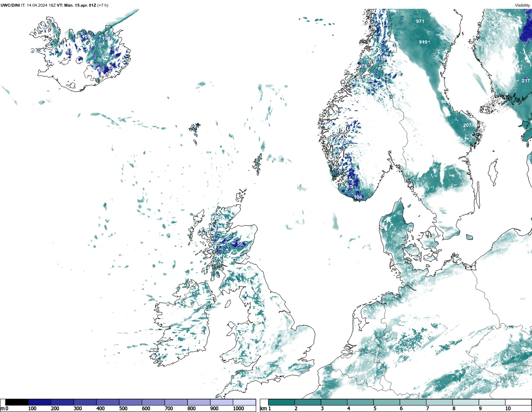Click the "5" tick label on km scale
The height and width of the screenshot is (412, 532).
(375, 409)
